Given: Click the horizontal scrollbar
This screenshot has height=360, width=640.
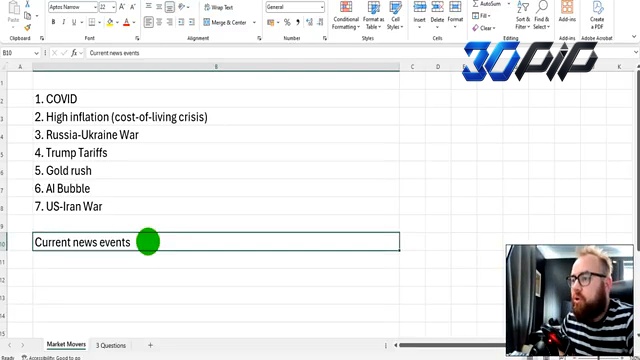Looking at the screenshot, I should (452, 345).
